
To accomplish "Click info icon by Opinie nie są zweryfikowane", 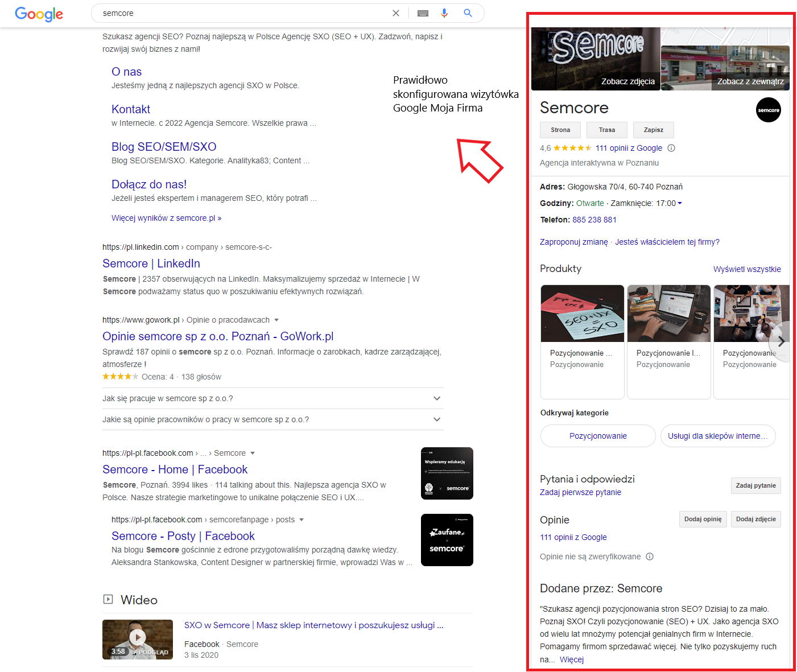I will coord(650,556).
